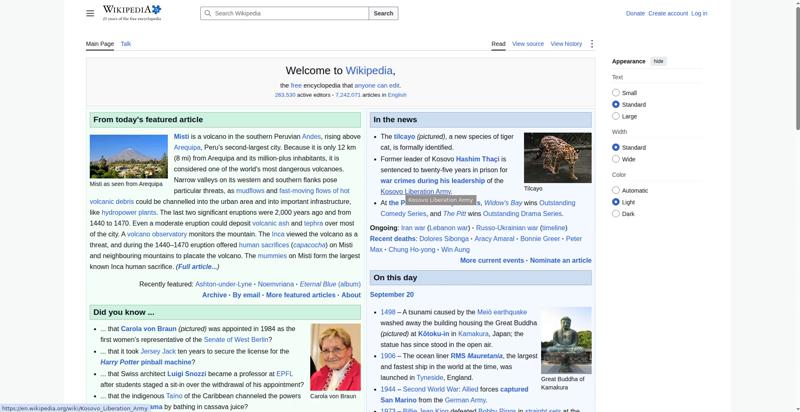This screenshot has width=800, height=412.
Task: Open the Jersey Jack link
Action: tap(158, 351)
